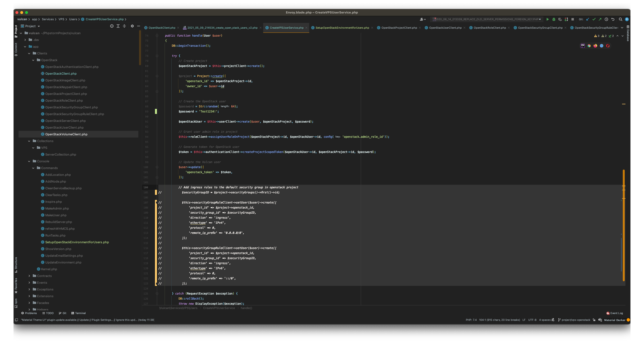Toggle fold marker at try block
Image resolution: width=644 pixels, height=342 pixels.
tap(157, 56)
